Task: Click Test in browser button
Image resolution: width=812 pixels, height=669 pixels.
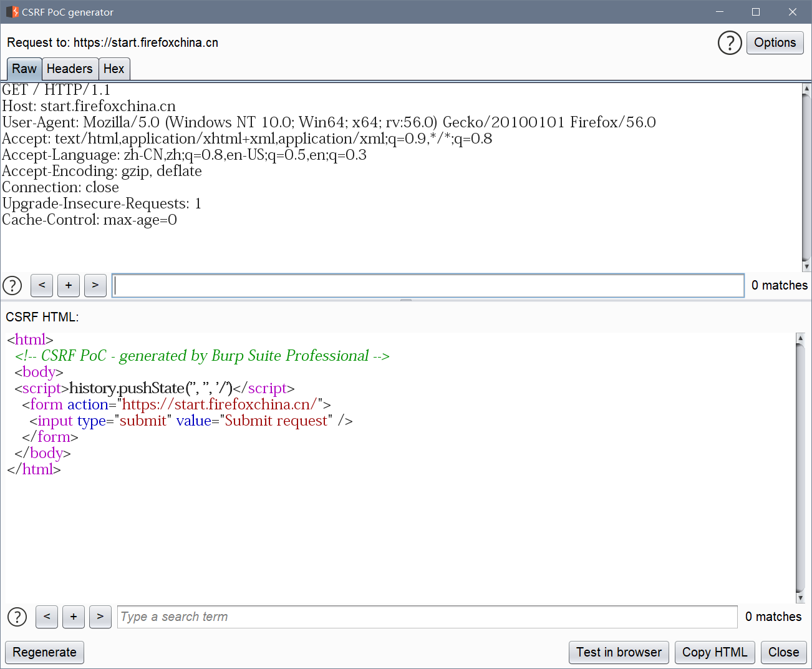Action: (619, 652)
